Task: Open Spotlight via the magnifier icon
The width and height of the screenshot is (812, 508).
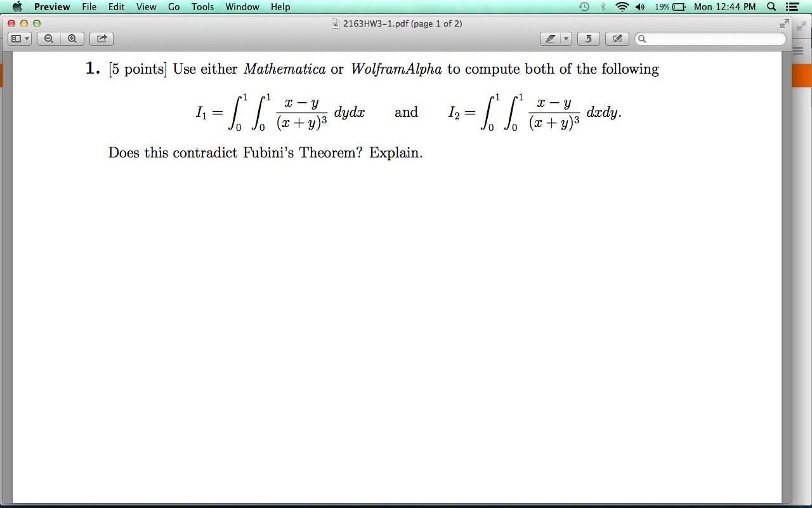Action: click(771, 7)
